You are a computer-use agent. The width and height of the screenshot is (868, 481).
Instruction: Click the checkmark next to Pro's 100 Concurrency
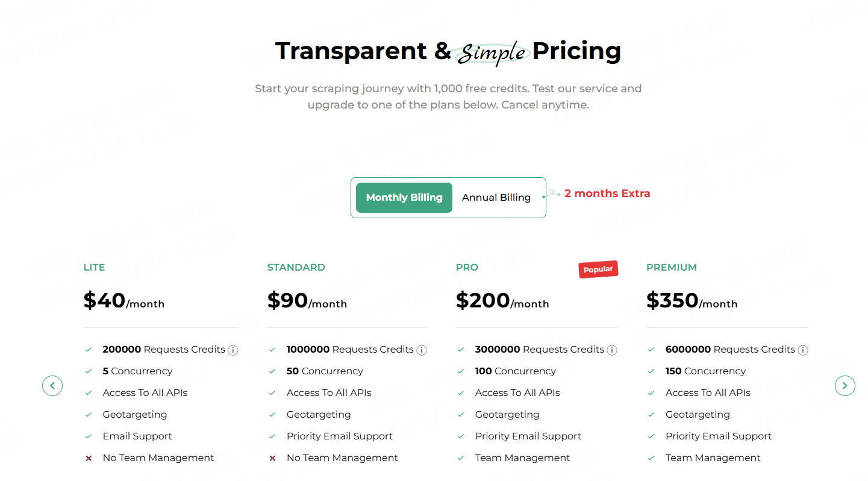[462, 371]
